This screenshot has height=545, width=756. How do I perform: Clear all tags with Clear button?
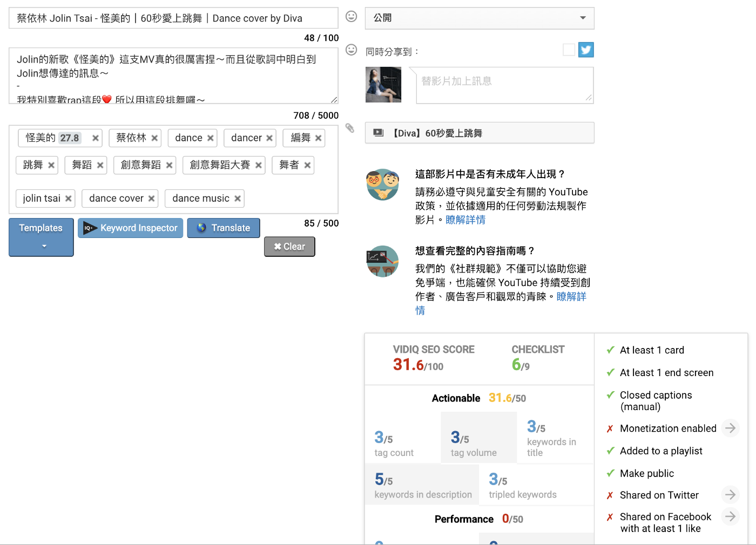[x=289, y=247]
